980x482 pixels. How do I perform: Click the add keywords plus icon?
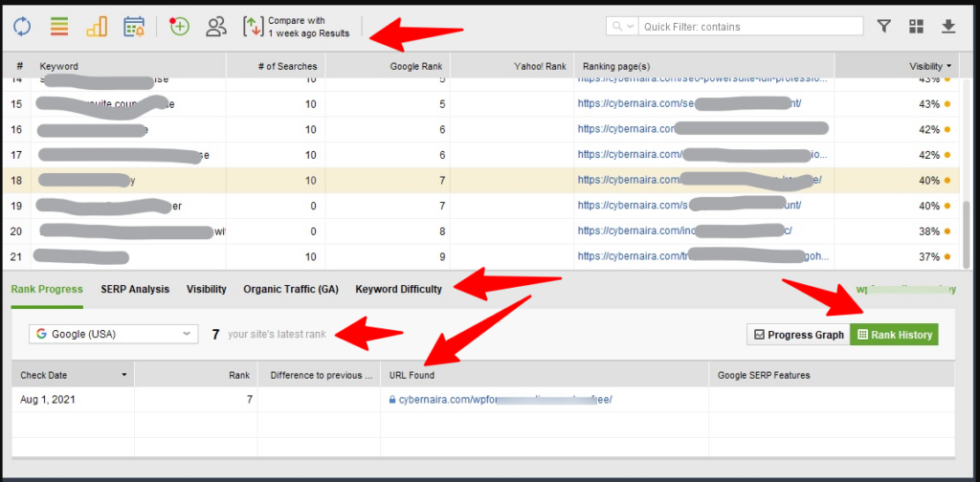179,27
